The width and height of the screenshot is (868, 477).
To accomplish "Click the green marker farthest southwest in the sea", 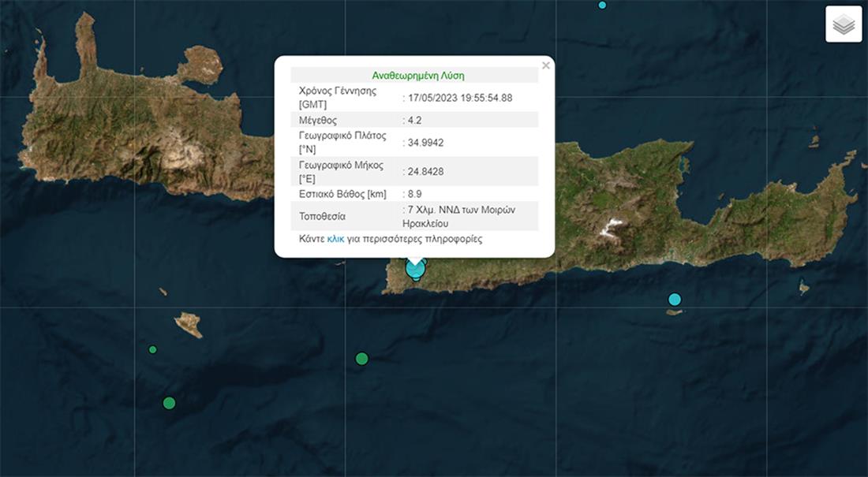I will click(169, 403).
